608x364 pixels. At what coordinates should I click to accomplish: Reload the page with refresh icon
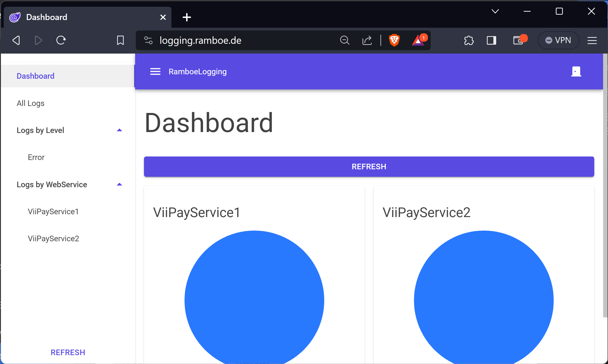tap(61, 40)
